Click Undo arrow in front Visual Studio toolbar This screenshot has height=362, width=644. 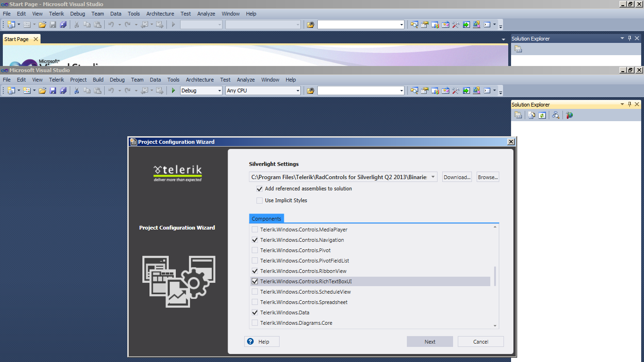(x=111, y=90)
